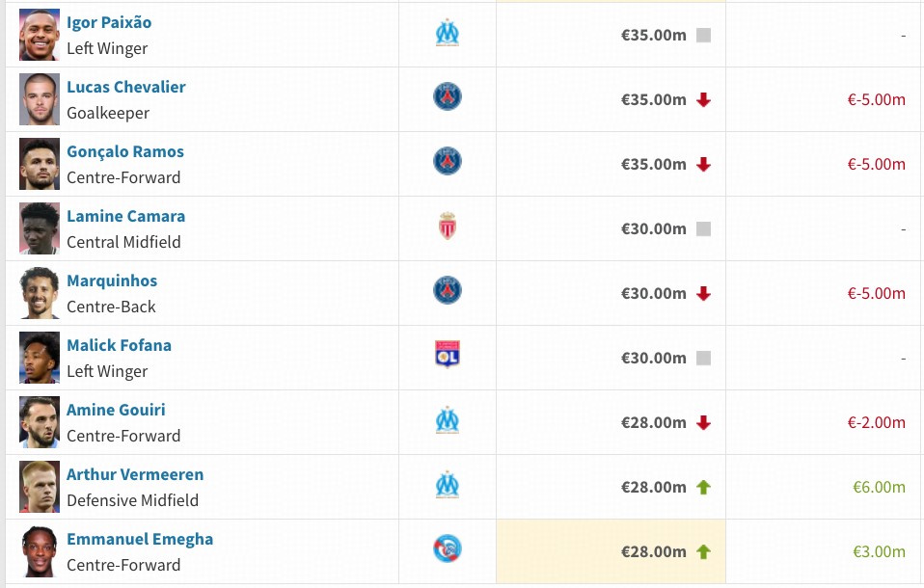
Task: Click red down arrow for Marquinhos value
Action: pyautogui.click(x=703, y=294)
